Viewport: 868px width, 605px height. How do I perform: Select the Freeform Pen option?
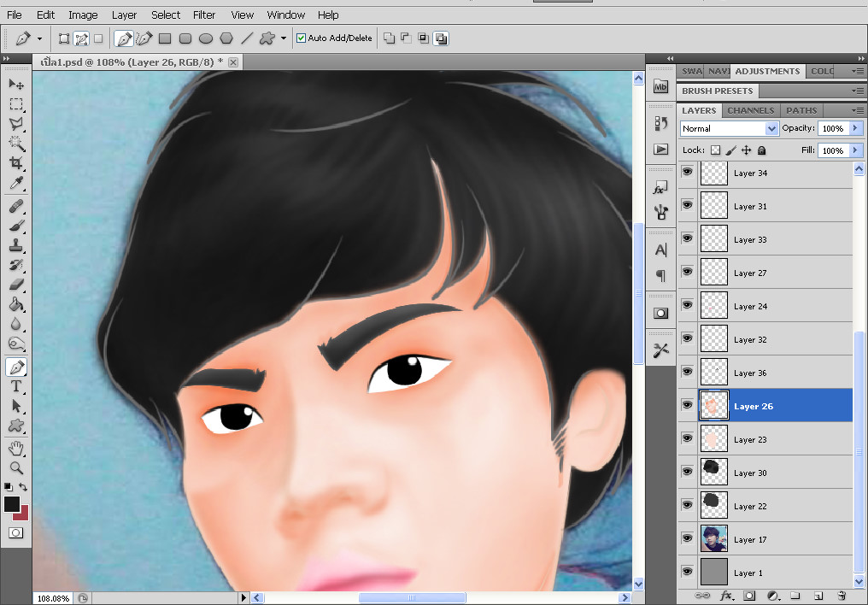pos(144,38)
